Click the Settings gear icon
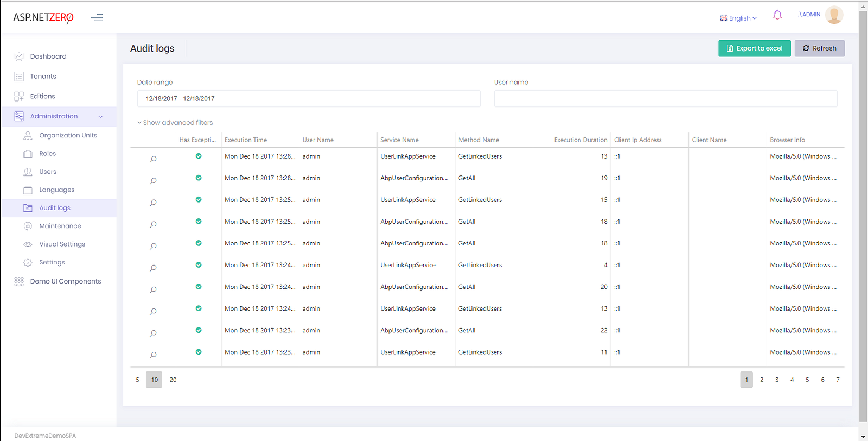The height and width of the screenshot is (441, 868). (28, 262)
